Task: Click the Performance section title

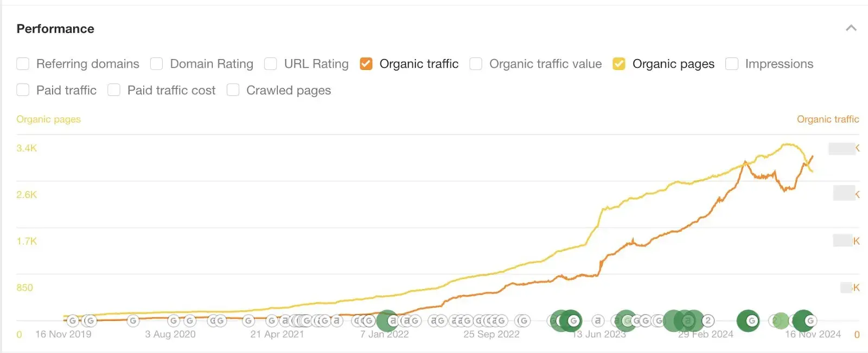Action: (x=55, y=29)
